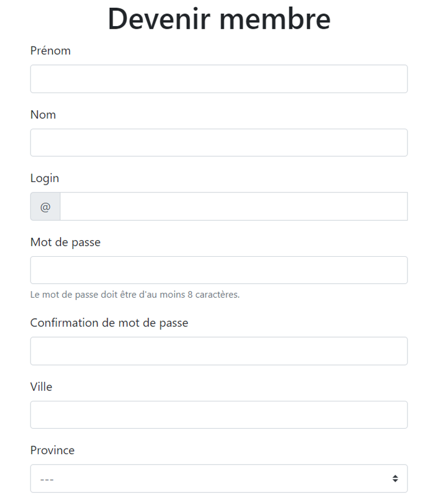
Task: Click the Prénom label
Action: tap(50, 51)
